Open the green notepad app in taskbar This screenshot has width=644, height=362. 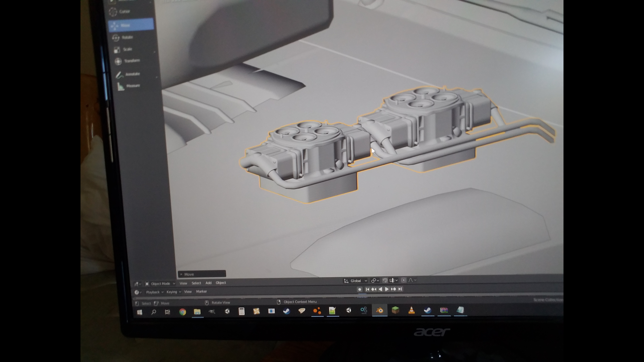pos(332,311)
